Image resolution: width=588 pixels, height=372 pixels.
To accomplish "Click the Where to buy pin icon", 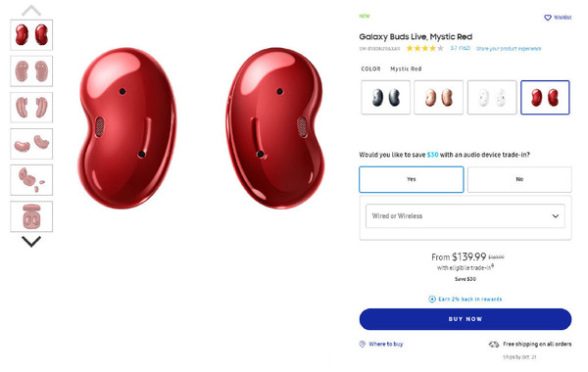I will coord(363,344).
